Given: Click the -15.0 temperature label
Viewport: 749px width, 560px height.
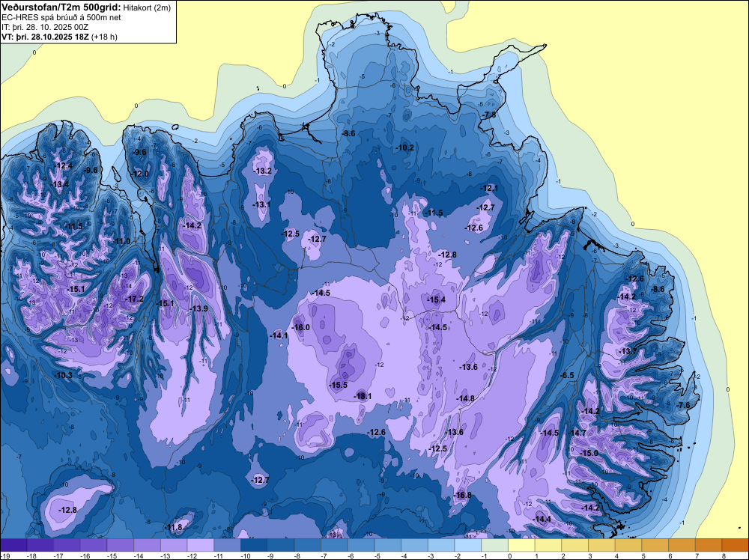Looking at the screenshot, I should pyautogui.click(x=589, y=453).
